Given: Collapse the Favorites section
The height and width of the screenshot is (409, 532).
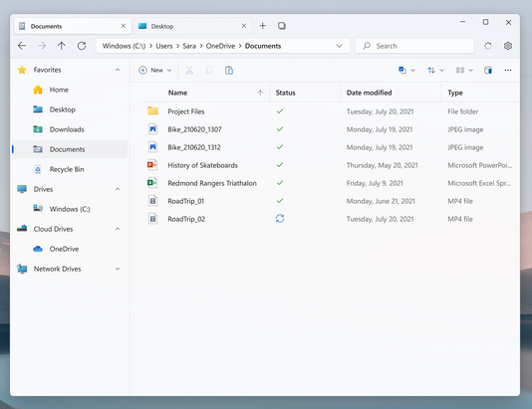Looking at the screenshot, I should point(118,70).
